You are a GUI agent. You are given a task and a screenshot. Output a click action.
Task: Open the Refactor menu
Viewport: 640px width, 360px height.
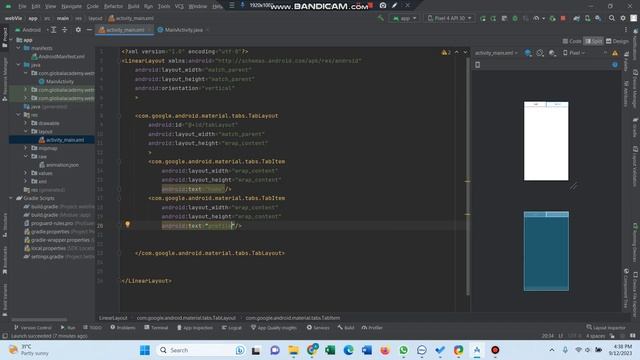(x=113, y=6)
